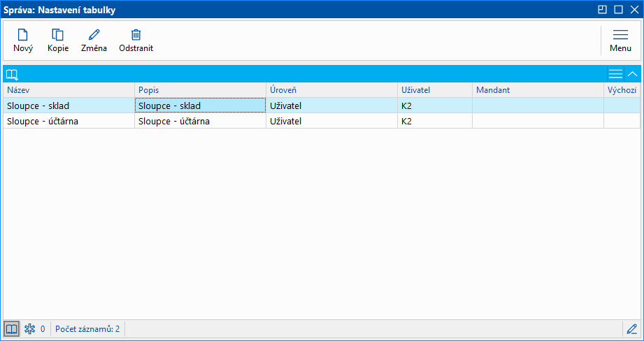Click the Kopie toolbar button
This screenshot has width=644, height=341.
pos(58,41)
